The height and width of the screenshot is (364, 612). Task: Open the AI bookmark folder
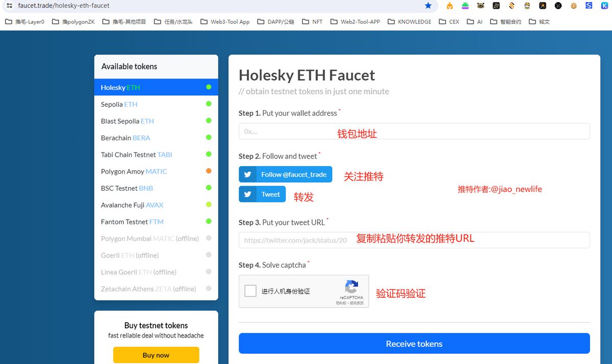click(475, 22)
